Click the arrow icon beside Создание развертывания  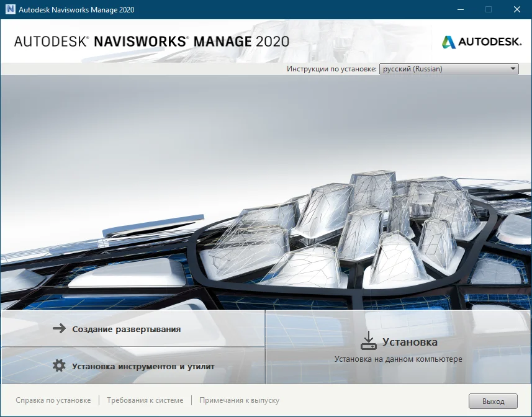pyautogui.click(x=59, y=329)
